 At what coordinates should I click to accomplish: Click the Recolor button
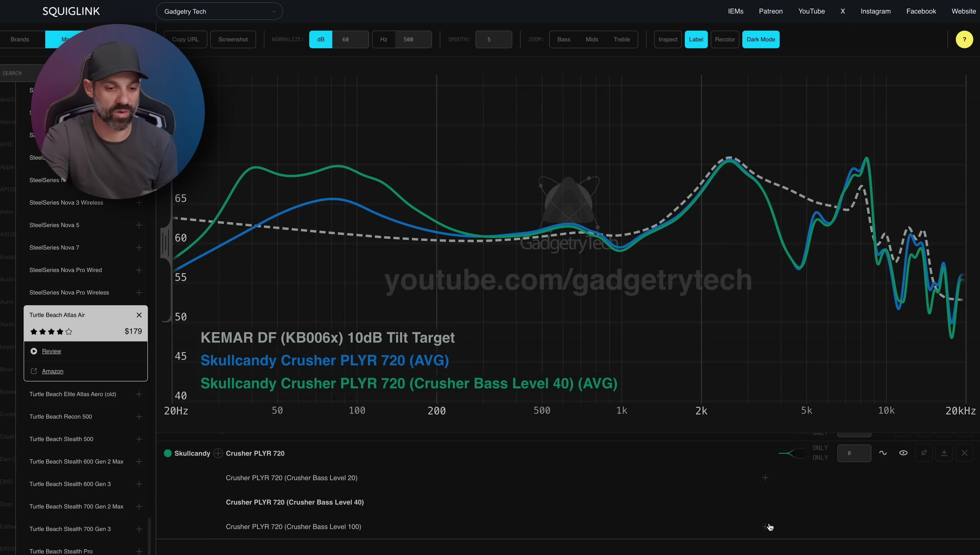coord(725,39)
